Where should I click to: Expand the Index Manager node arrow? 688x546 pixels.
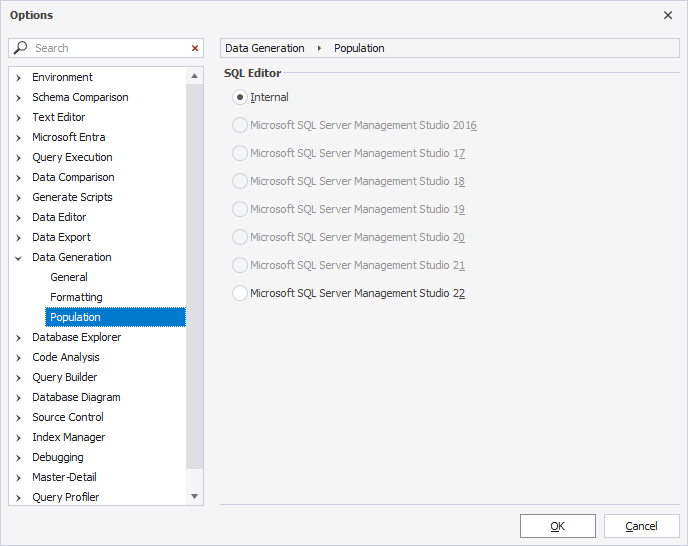click(x=18, y=438)
